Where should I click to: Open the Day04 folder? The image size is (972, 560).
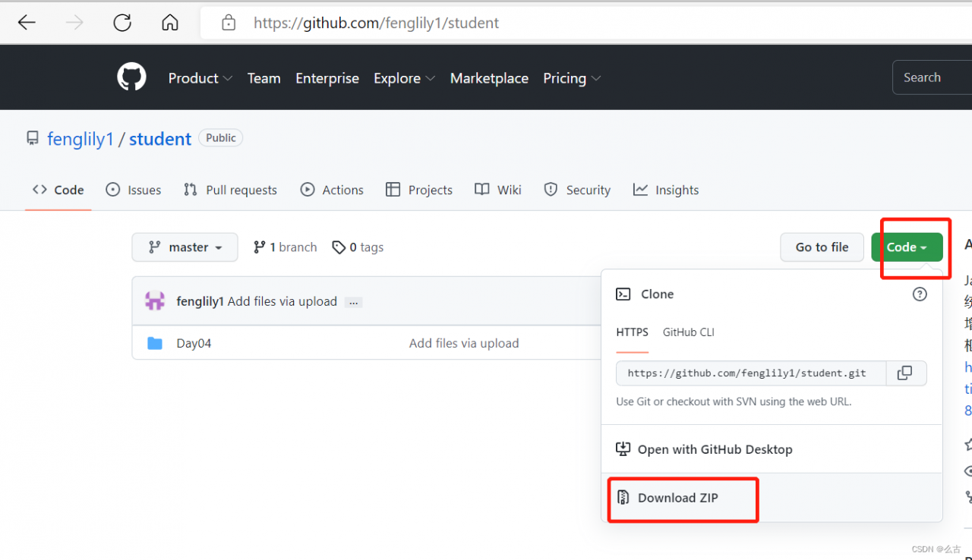194,343
